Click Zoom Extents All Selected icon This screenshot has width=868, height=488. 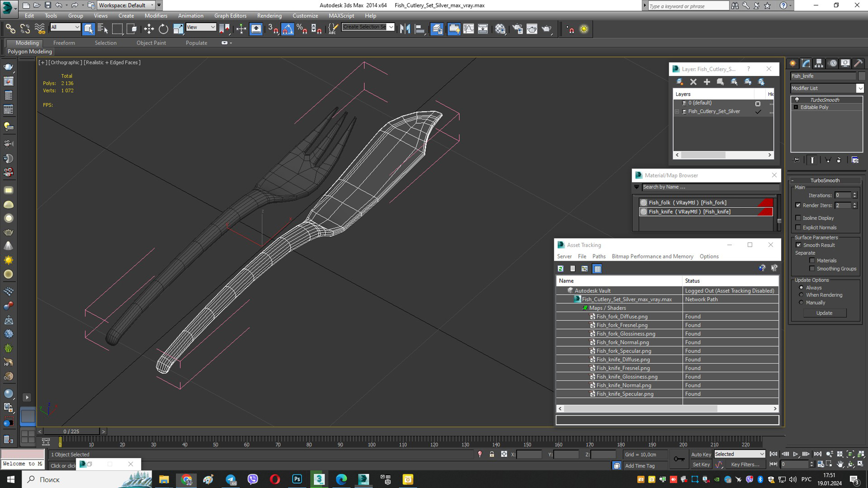tap(861, 454)
